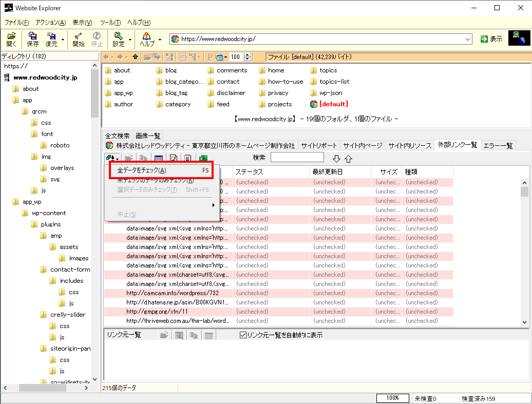Click the 開く (open) toolbar icon
Viewport: 532px width, 404px height.
(x=11, y=40)
